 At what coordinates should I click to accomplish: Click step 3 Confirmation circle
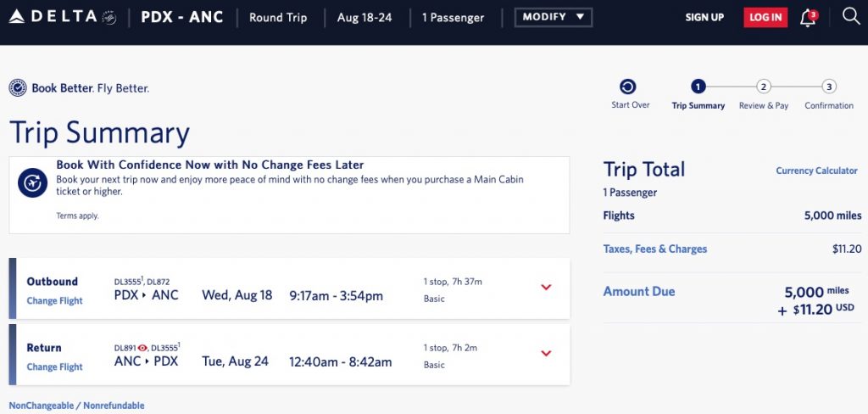click(829, 87)
